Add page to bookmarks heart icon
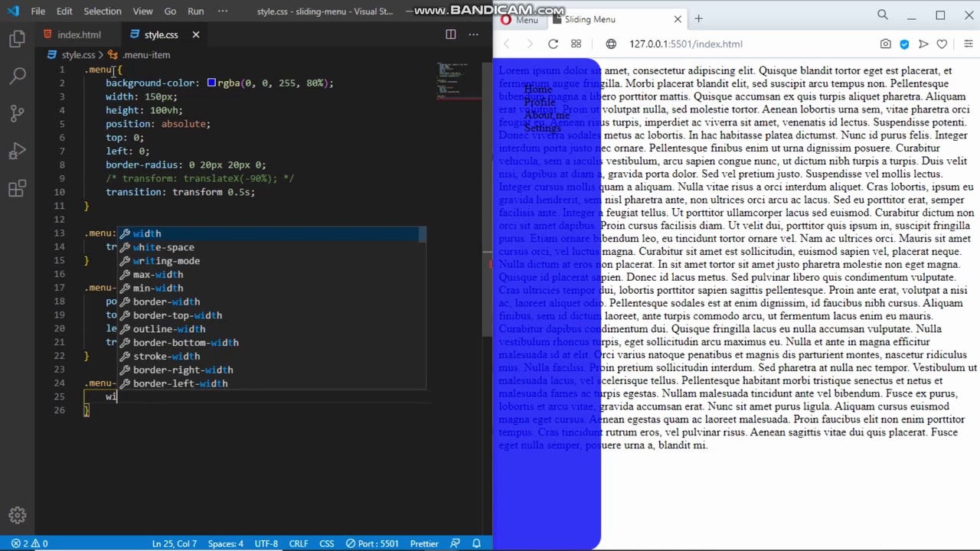The height and width of the screenshot is (551, 980). (x=942, y=44)
